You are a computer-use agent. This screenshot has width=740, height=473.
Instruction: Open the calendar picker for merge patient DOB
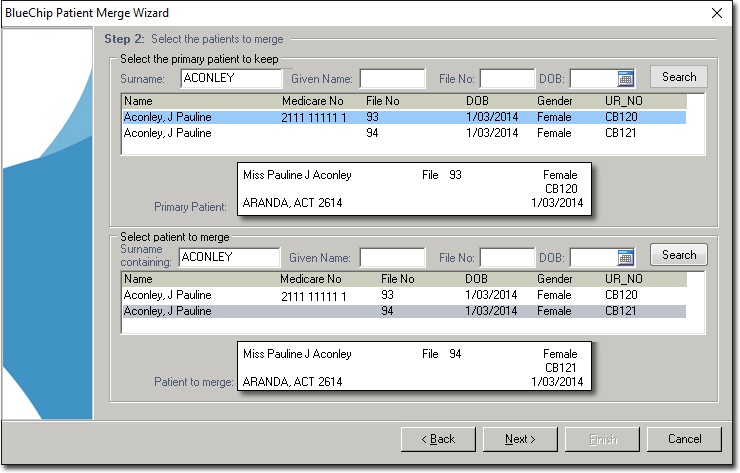tap(626, 257)
